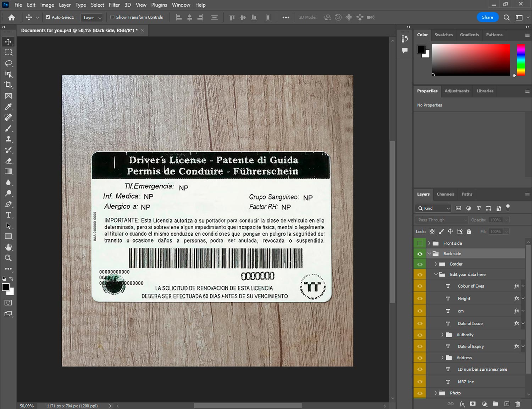532x409 pixels.
Task: Pick the Hand tool
Action: tap(8, 247)
